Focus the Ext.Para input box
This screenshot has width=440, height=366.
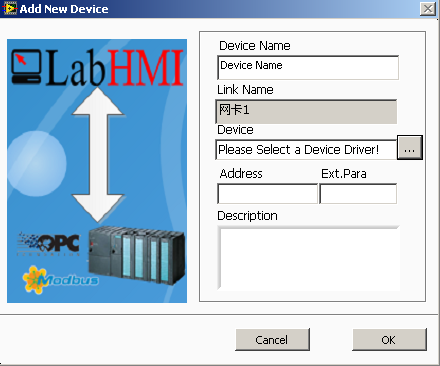pyautogui.click(x=358, y=193)
